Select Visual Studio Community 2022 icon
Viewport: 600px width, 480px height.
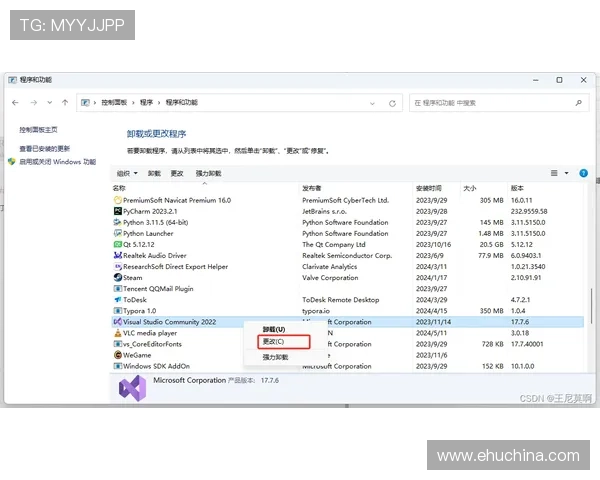coord(118,322)
